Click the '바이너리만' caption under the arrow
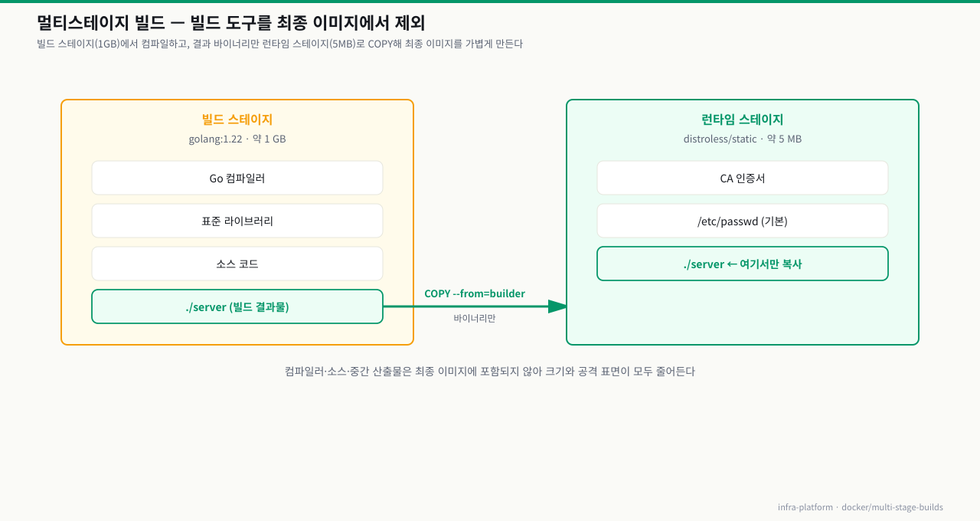Screen dimensions: 980x521 [x=475, y=318]
